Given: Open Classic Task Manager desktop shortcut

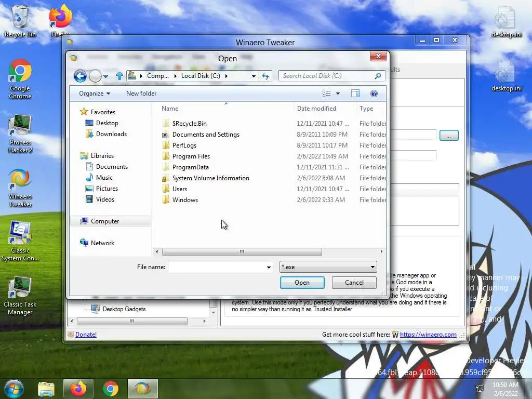Looking at the screenshot, I should 20,296.
